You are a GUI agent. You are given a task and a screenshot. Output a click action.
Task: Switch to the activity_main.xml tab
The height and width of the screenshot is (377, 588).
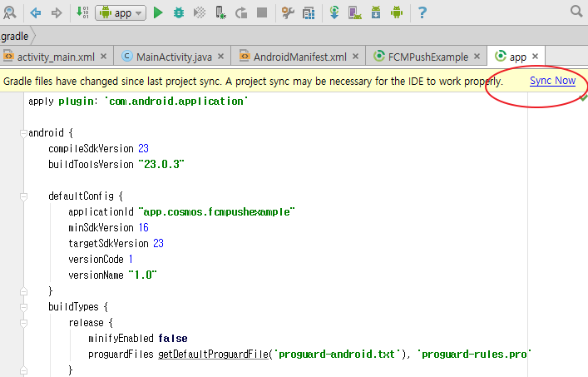pyautogui.click(x=56, y=57)
